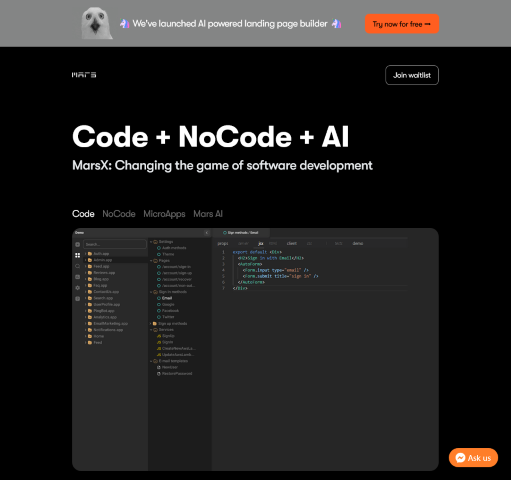The width and height of the screenshot is (511, 480).
Task: Open the /account/sign-in page item
Action: click(x=176, y=267)
